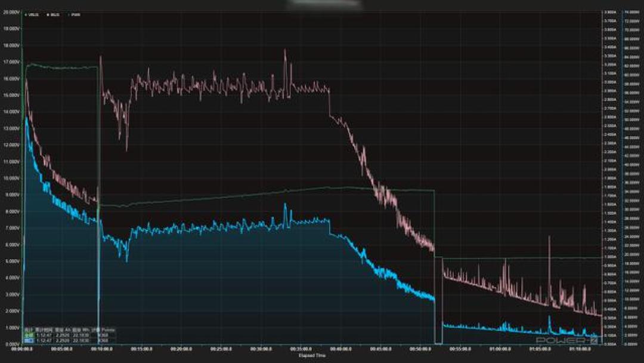Viewport: 644px width, 363px height.
Task: Click the Points column header in stats table
Action: coord(109,330)
